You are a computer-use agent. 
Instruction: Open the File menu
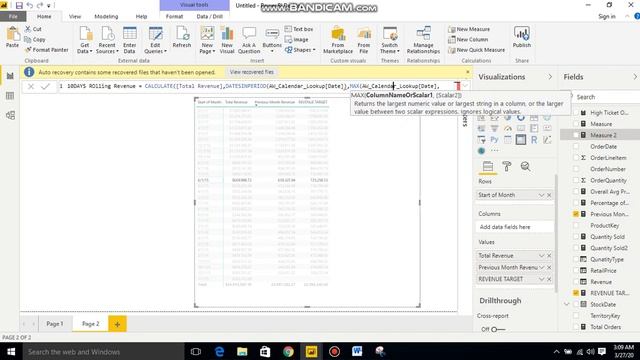[13, 16]
